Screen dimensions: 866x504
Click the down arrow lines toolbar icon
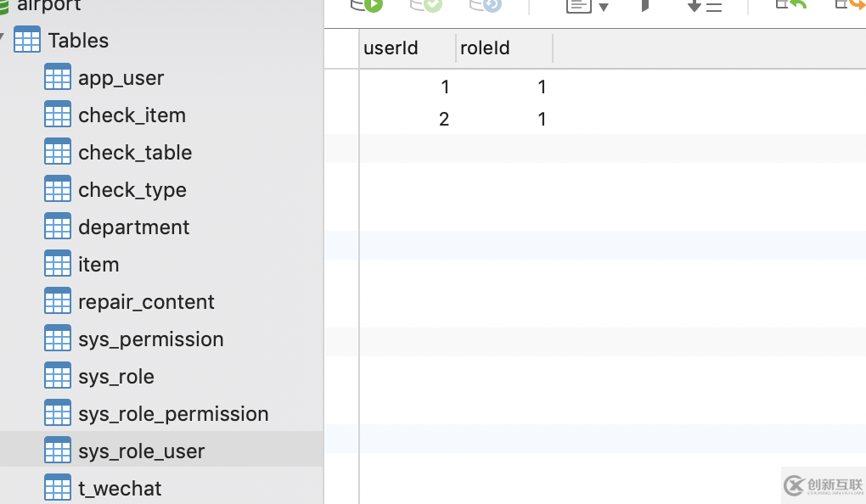704,6
